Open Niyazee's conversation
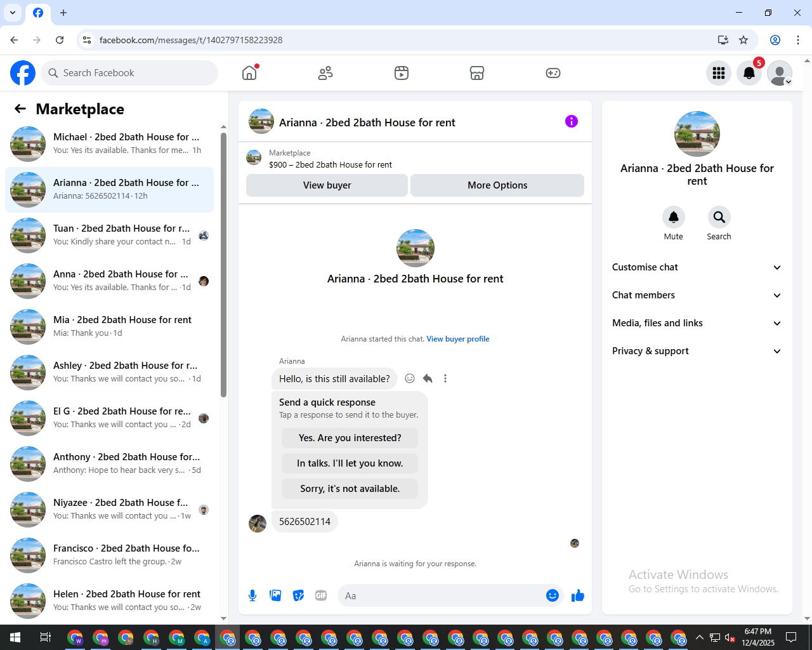Image resolution: width=812 pixels, height=650 pixels. click(109, 510)
